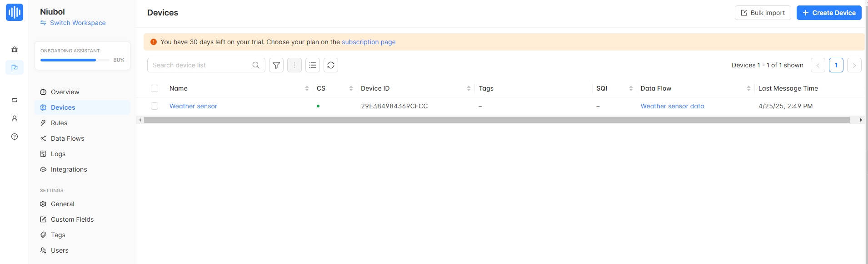Open the organization building icon in left rail
The width and height of the screenshot is (868, 264).
click(x=15, y=49)
